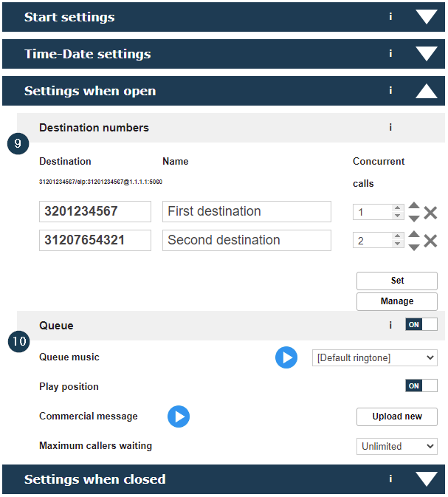The width and height of the screenshot is (448, 497).
Task: Increase concurrent calls for Second destination
Action: 397,236
